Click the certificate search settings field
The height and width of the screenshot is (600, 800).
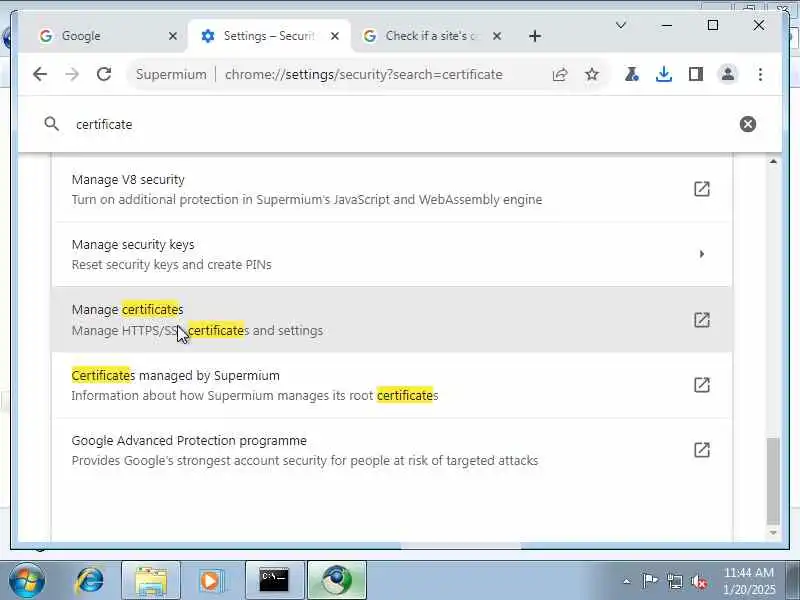400,124
